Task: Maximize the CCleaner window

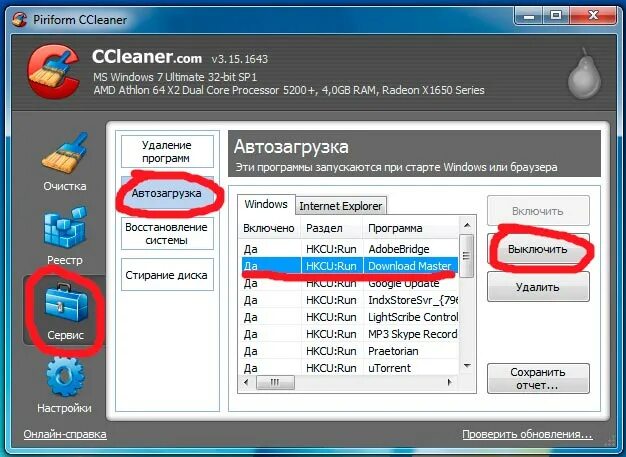Action: click(556, 16)
